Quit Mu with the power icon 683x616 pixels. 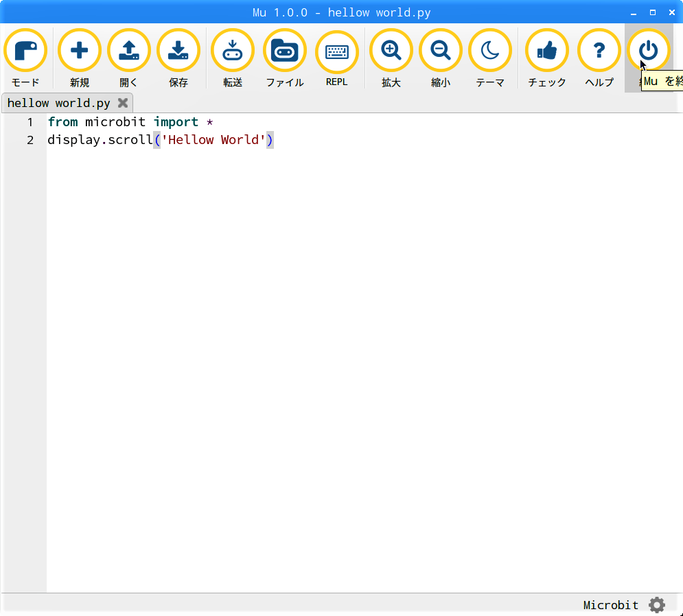[649, 50]
